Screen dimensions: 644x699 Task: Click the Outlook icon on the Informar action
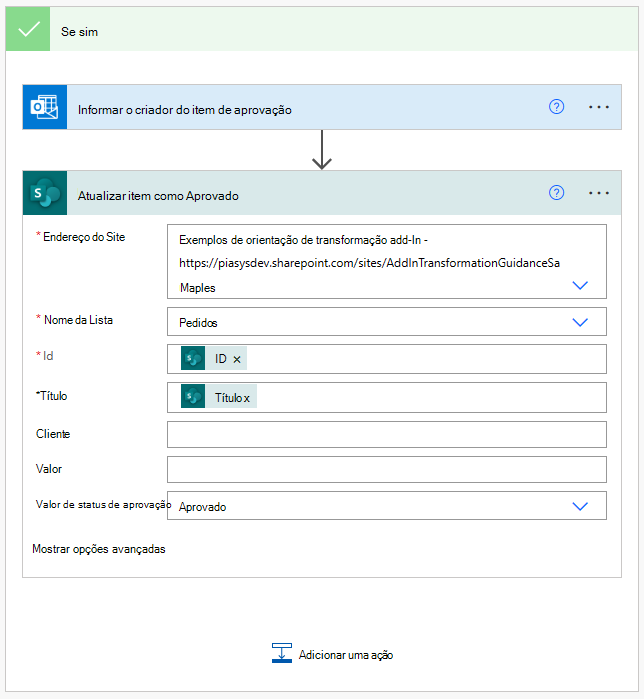(45, 107)
